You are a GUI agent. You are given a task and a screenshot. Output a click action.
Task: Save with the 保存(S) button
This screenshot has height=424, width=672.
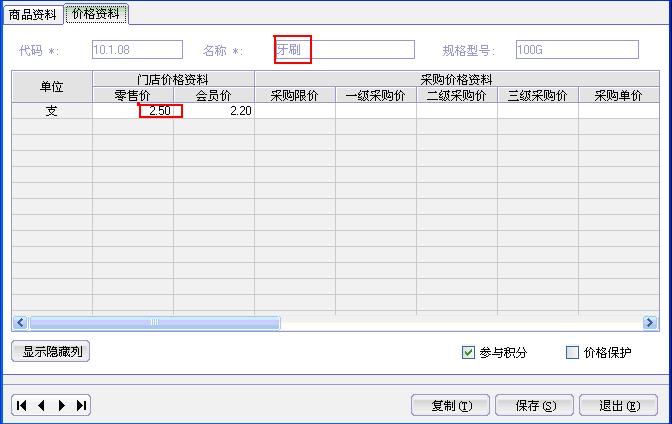[x=534, y=405]
